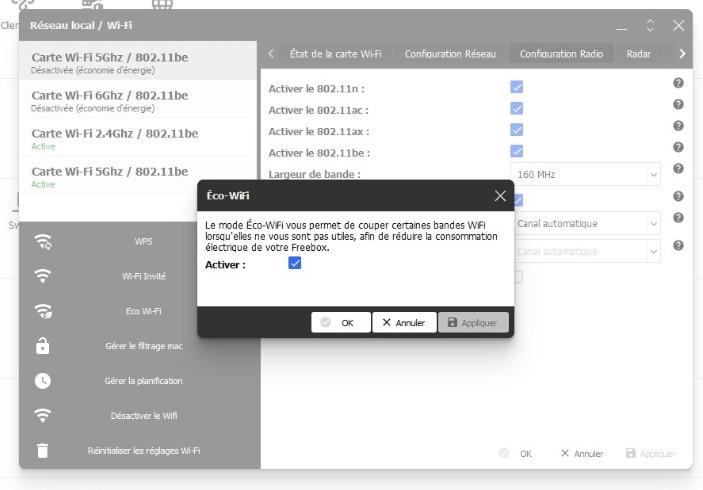Select the Configuration Radio tab
The width and height of the screenshot is (703, 490).
tap(561, 54)
